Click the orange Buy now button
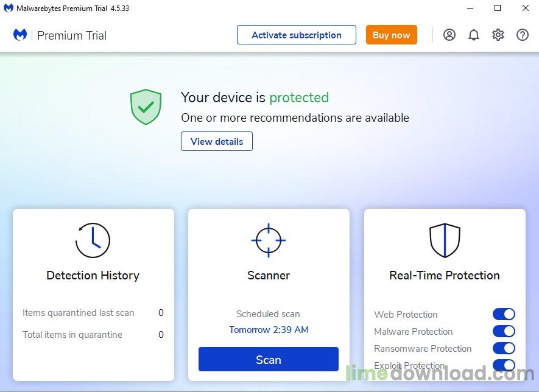 392,35
